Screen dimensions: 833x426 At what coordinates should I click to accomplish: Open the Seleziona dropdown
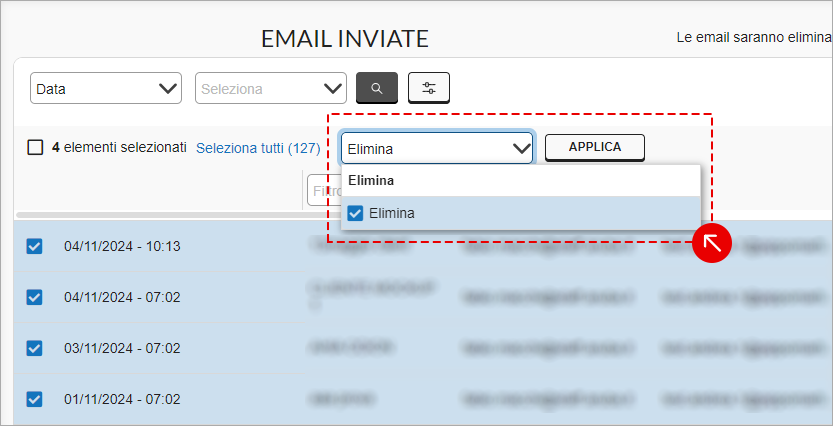[x=271, y=88]
